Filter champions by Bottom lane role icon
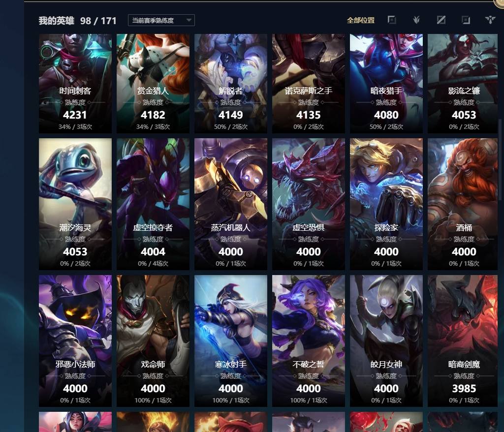Viewport: 504px width, 432px height. tap(466, 20)
